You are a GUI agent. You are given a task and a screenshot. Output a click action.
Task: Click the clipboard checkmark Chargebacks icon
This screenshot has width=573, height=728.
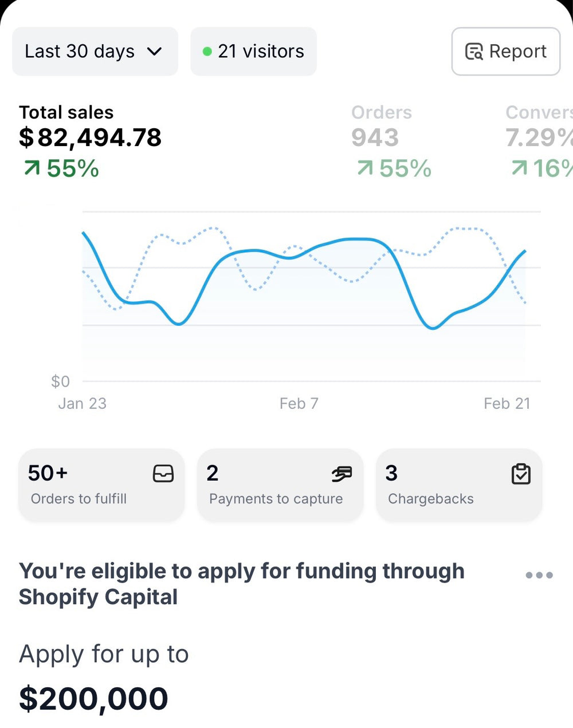click(x=521, y=474)
